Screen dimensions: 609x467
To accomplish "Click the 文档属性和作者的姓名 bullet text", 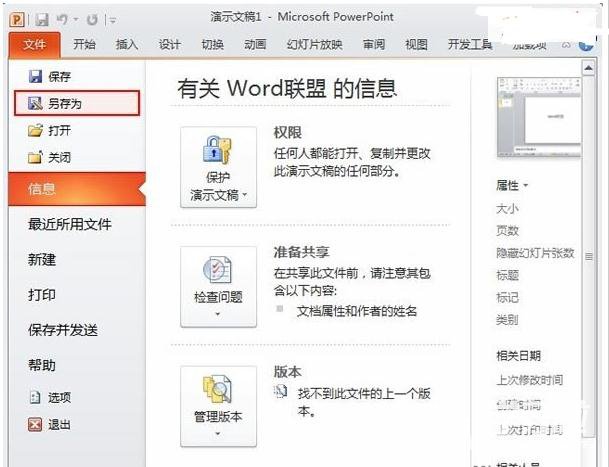I will (x=357, y=311).
